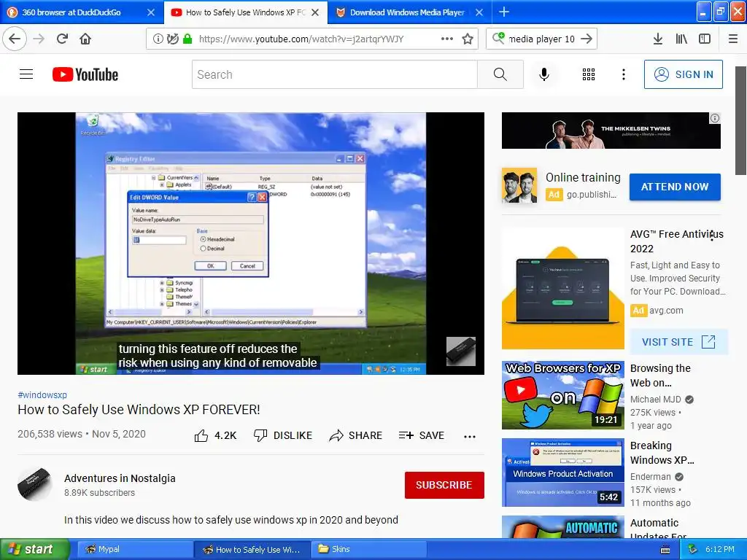Open YouTube settings three-dot menu
Screen dimensions: 747x560
pyautogui.click(x=624, y=74)
